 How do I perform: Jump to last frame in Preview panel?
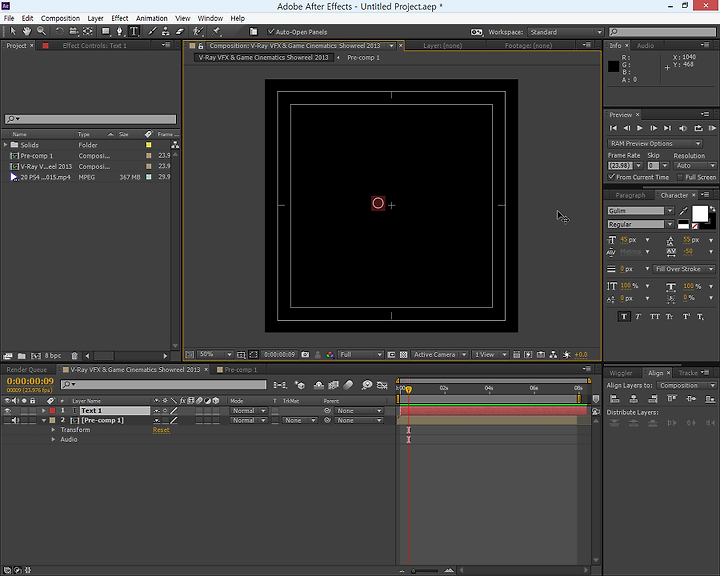(667, 128)
